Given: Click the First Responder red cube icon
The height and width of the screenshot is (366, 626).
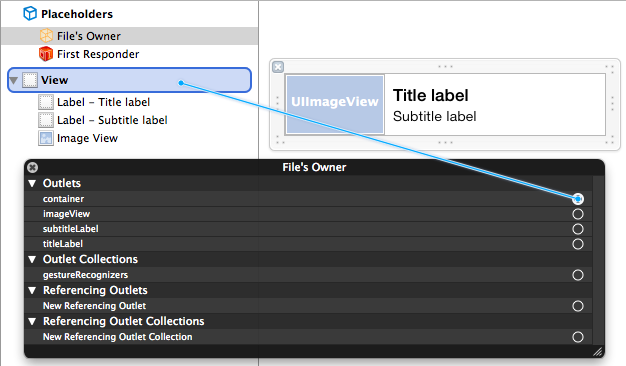Looking at the screenshot, I should (x=46, y=54).
